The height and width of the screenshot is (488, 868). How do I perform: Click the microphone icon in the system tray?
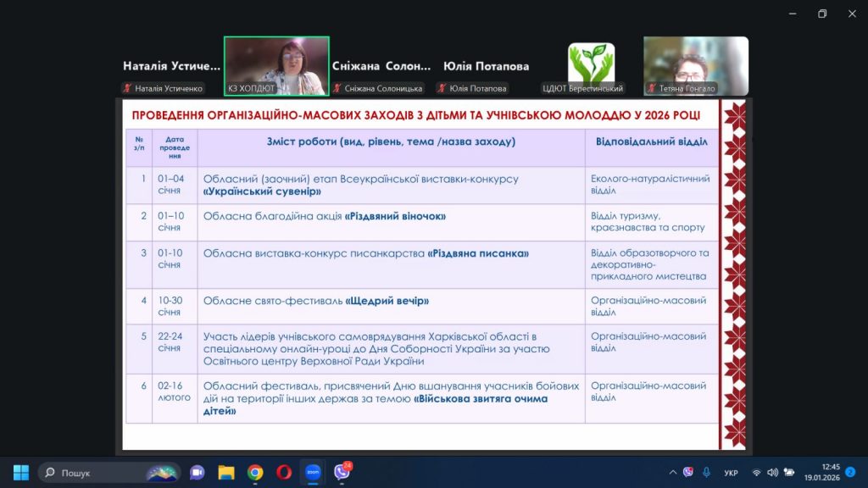point(706,472)
